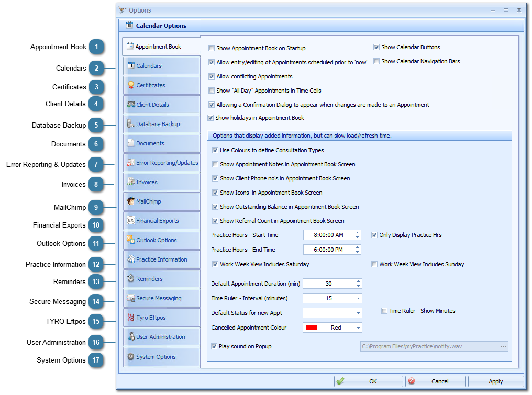Toggle Use Colours to define Consultation Types
Screen dimensions: 532x395
[215, 150]
